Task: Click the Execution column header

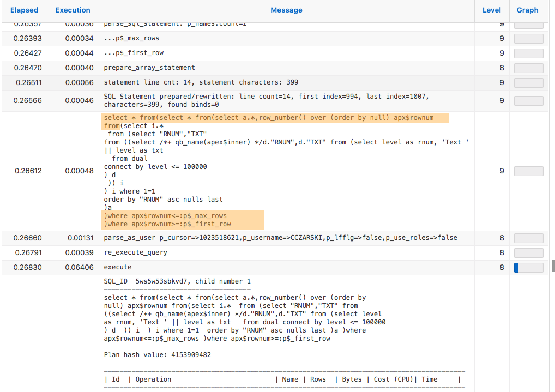Action: (73, 10)
